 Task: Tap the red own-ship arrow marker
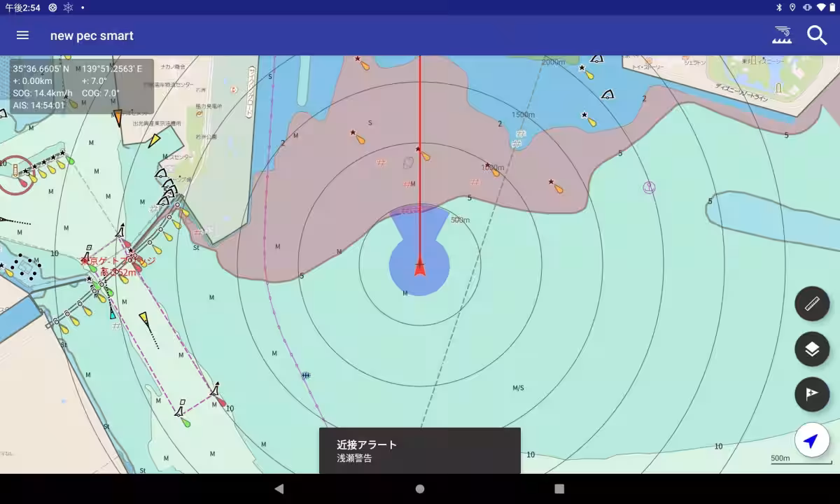click(419, 267)
